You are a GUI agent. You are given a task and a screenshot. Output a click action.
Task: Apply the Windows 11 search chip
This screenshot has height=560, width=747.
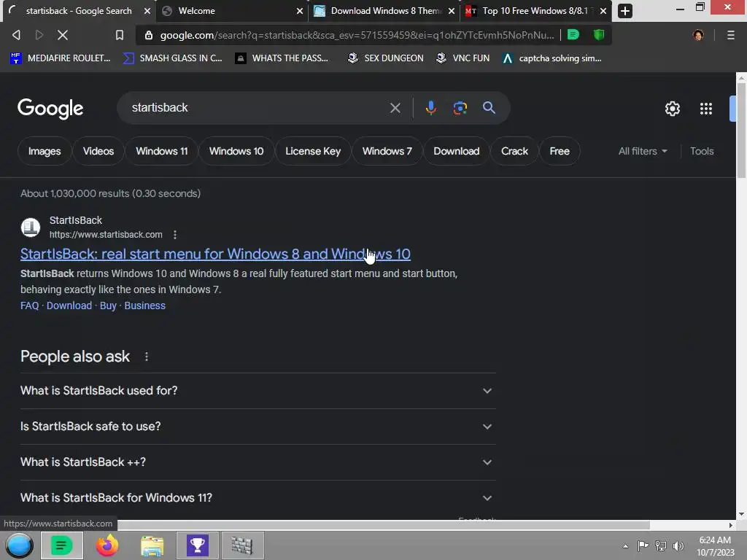(161, 151)
